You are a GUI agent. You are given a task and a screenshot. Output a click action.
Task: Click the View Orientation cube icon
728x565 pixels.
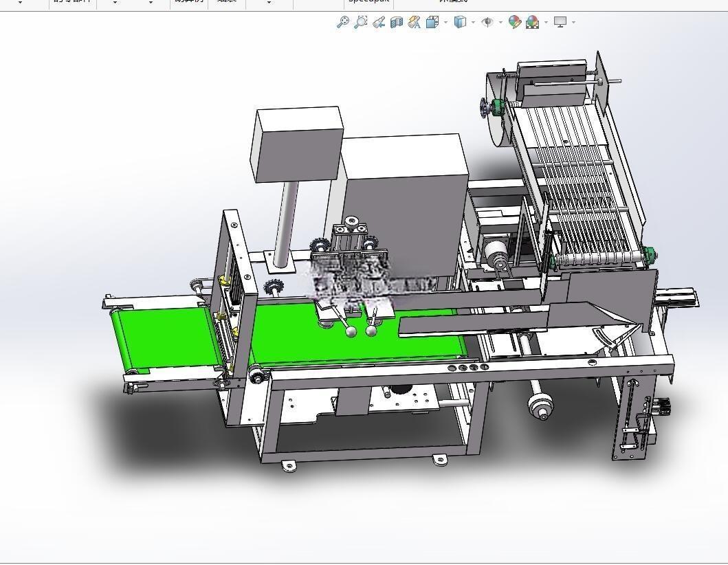(432, 22)
